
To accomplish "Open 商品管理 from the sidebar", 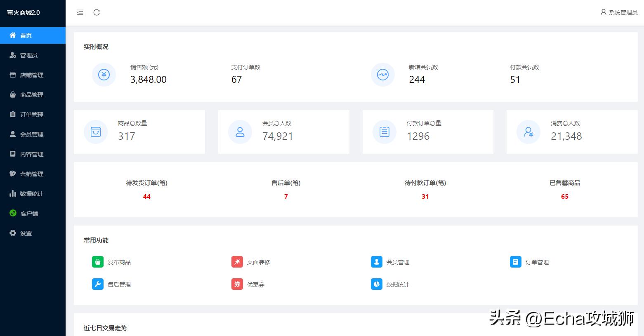I will pos(13,94).
